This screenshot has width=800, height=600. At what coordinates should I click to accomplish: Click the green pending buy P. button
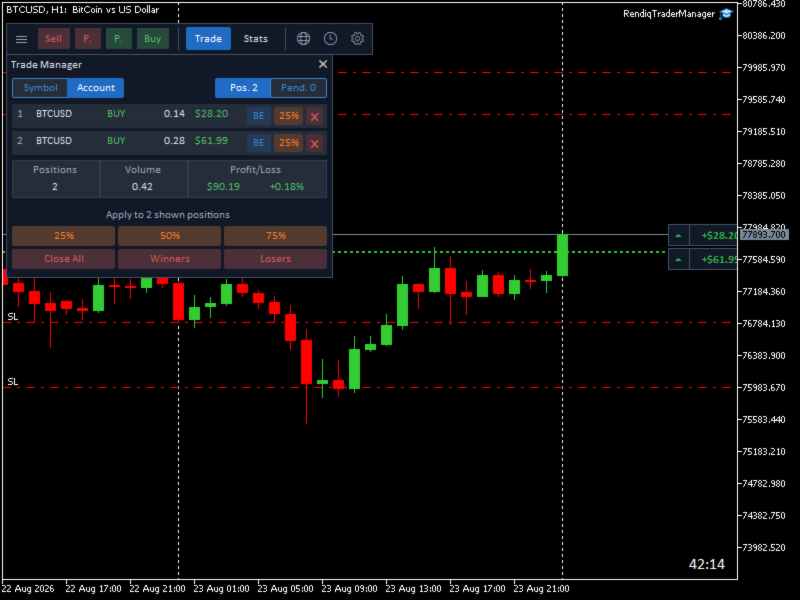click(x=118, y=39)
